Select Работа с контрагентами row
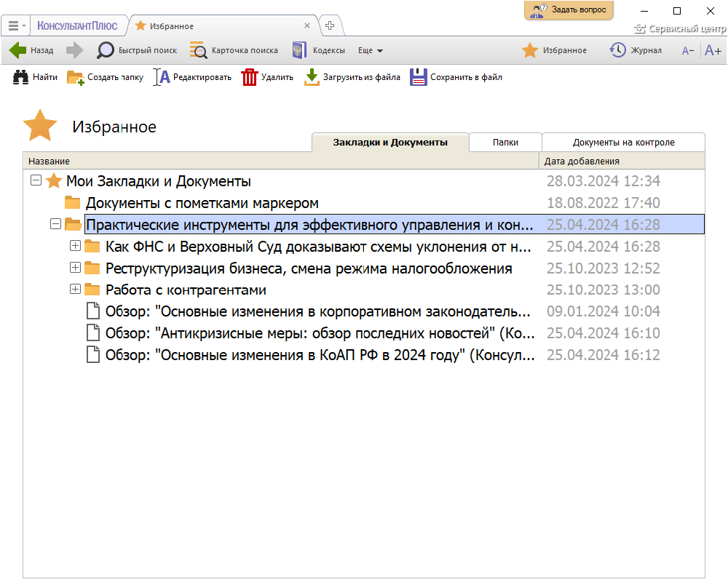This screenshot has width=728, height=582. click(x=186, y=290)
